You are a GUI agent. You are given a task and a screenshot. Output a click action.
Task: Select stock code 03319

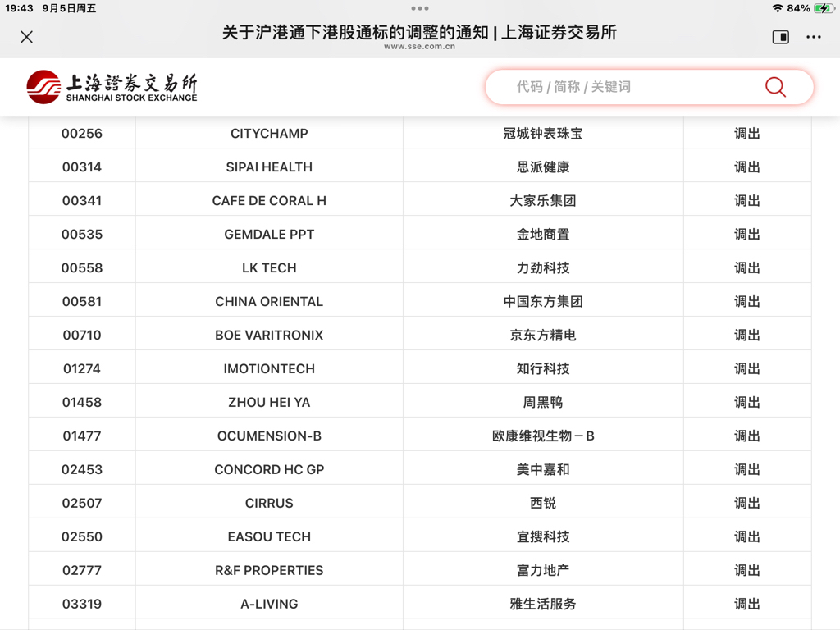82,605
